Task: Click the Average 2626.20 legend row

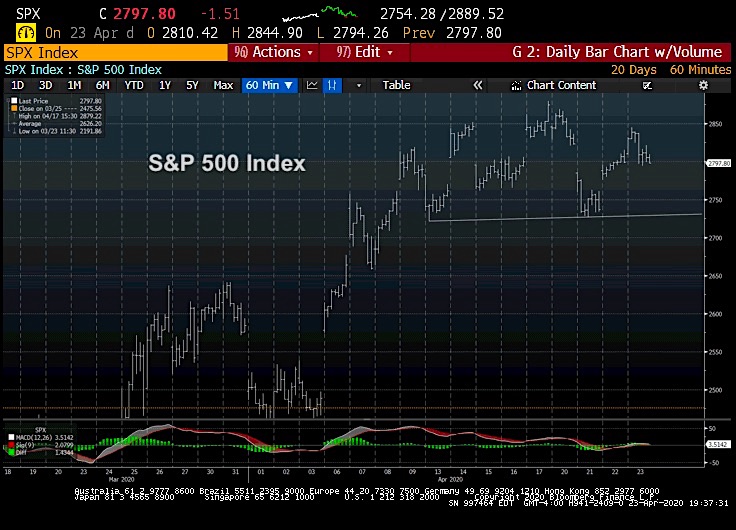Action: (56, 123)
